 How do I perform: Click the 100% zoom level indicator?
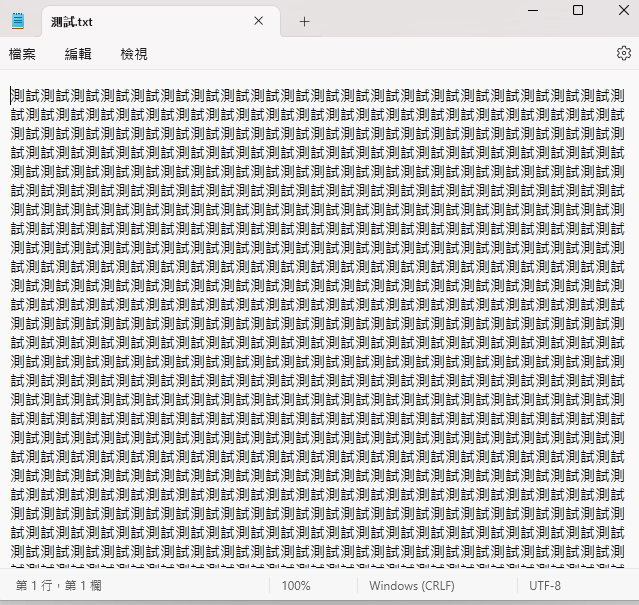pos(296,586)
